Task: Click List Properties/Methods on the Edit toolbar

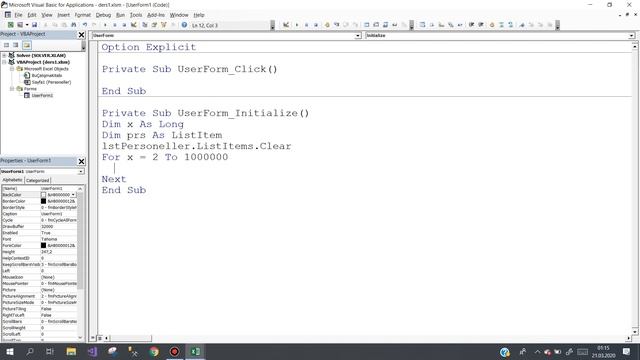Action: pyautogui.click(x=422, y=25)
